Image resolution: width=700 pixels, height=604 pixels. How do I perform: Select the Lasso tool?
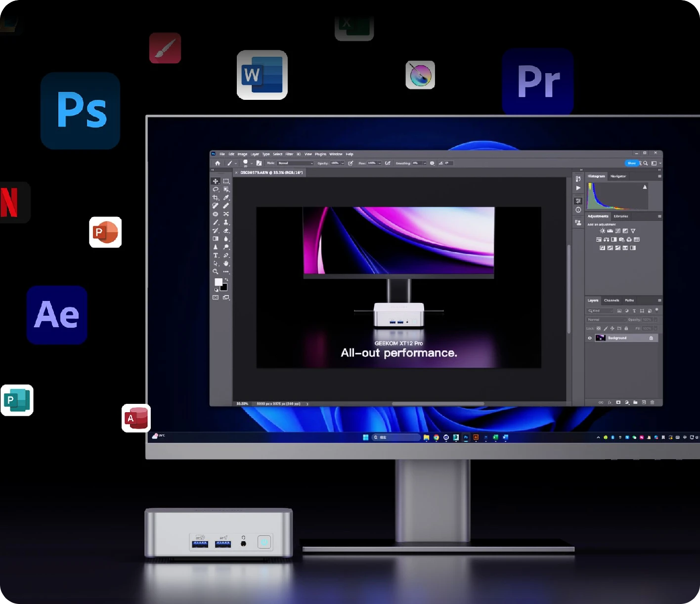(216, 189)
